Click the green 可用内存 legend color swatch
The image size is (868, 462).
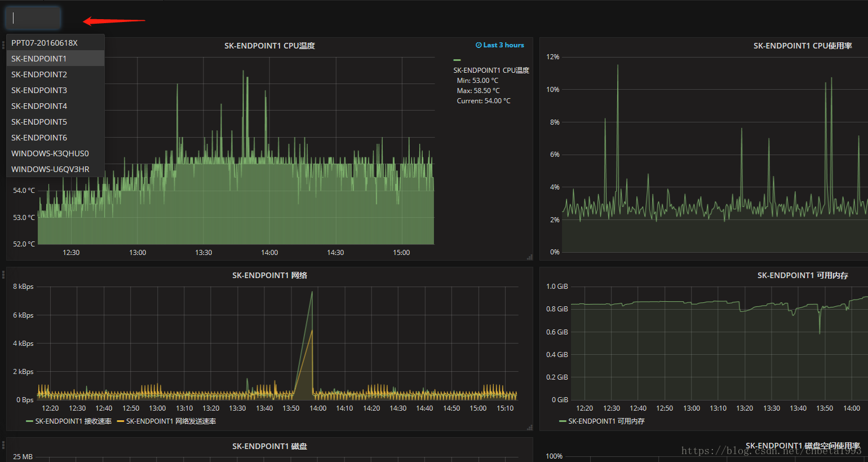click(x=563, y=421)
